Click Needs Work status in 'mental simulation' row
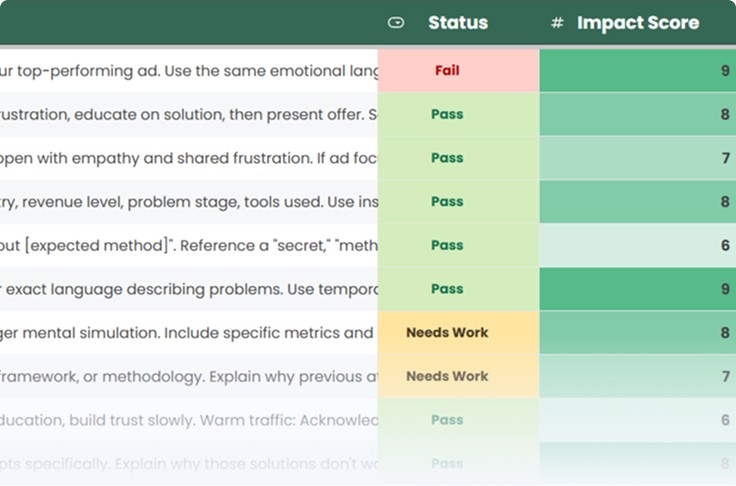This screenshot has width=736, height=486. (x=447, y=332)
